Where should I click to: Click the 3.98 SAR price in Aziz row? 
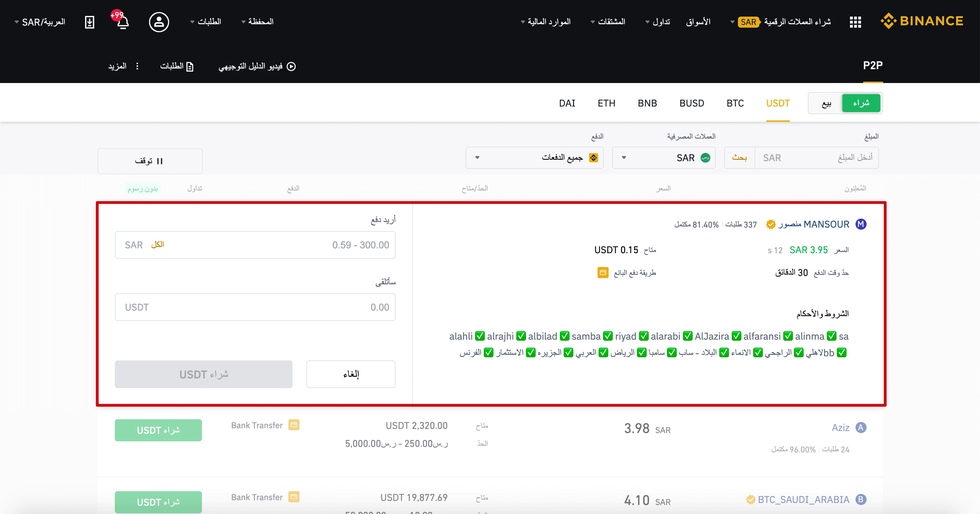[647, 429]
